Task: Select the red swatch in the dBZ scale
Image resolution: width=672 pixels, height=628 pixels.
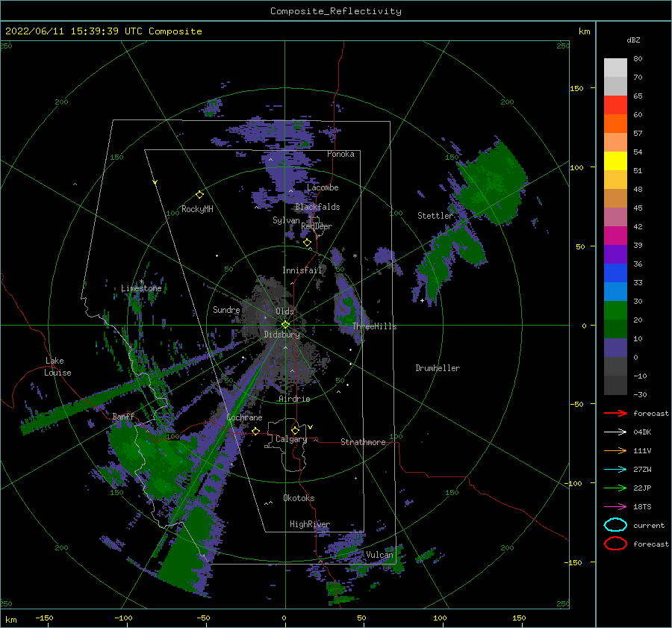Action: [615, 105]
